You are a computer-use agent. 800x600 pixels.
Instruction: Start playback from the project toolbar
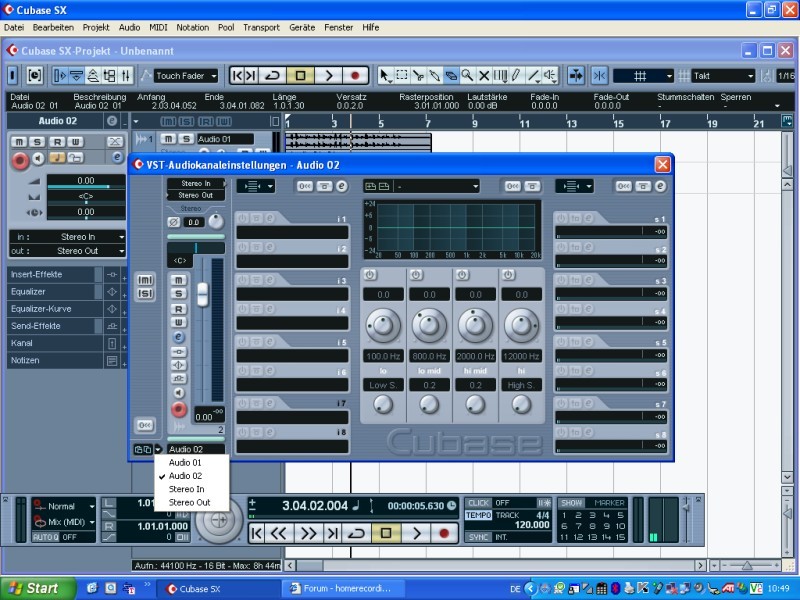coord(328,76)
